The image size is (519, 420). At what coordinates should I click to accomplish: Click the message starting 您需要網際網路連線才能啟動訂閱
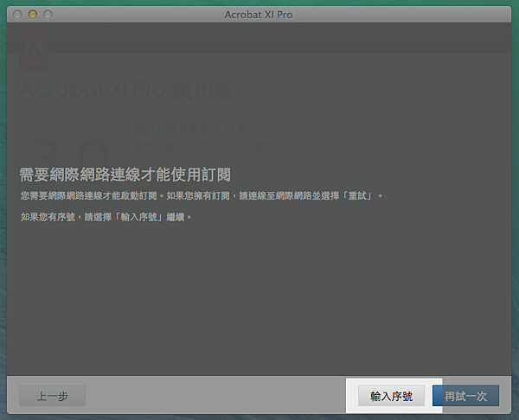(202, 196)
